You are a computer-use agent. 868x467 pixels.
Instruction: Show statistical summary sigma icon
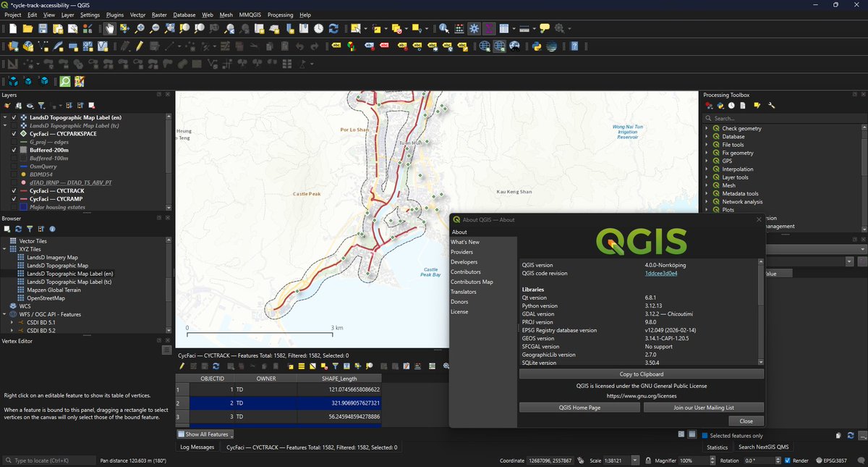point(489,29)
